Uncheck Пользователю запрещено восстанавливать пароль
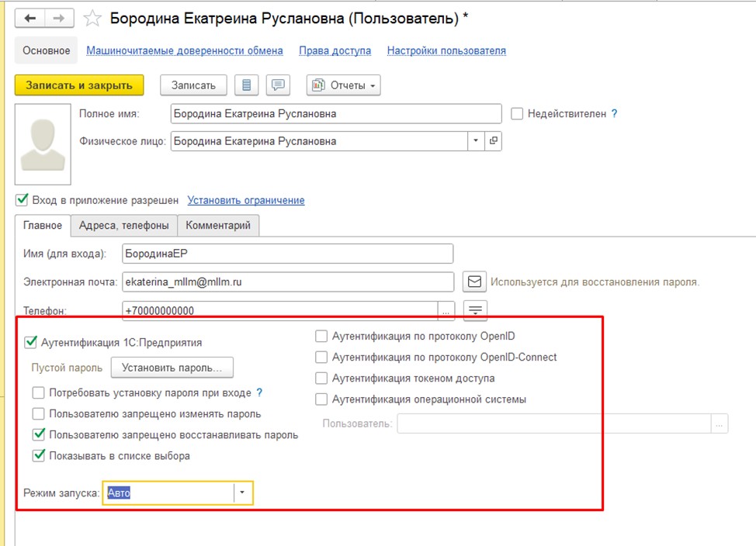The width and height of the screenshot is (756, 546). 39,434
